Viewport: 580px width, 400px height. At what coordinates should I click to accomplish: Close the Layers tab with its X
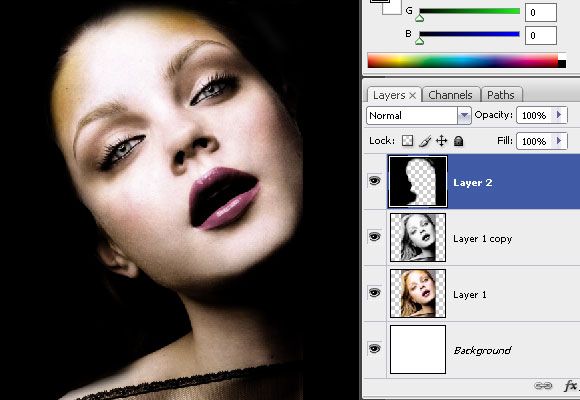click(412, 96)
